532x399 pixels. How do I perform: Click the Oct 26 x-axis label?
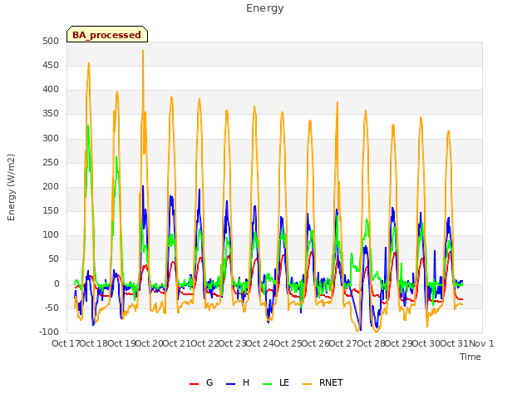315,343
